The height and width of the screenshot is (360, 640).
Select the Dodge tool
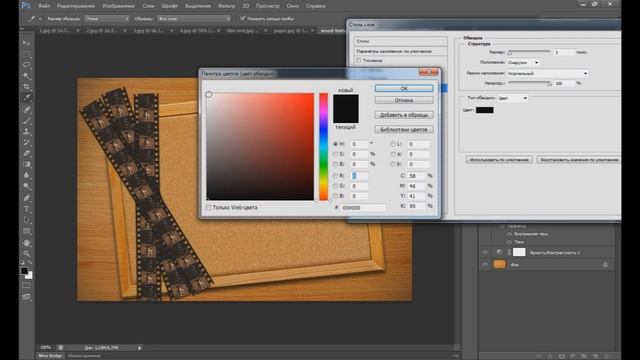click(x=27, y=187)
